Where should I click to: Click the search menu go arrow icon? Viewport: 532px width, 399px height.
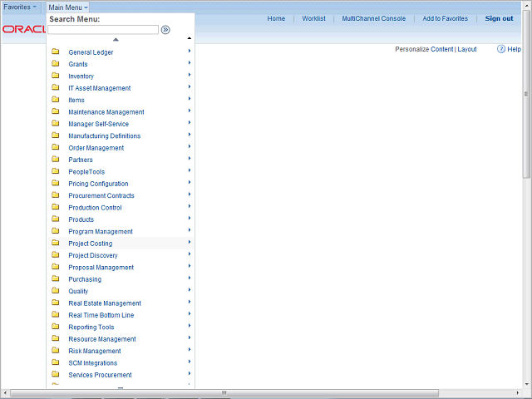(165, 30)
